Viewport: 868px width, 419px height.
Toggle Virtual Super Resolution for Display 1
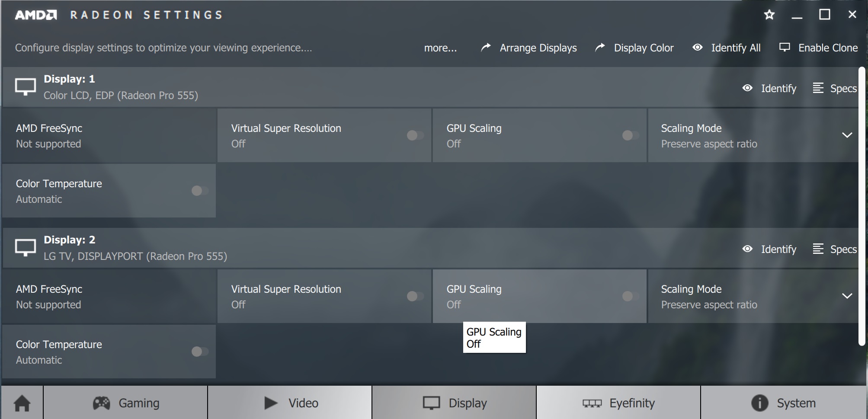pyautogui.click(x=415, y=135)
